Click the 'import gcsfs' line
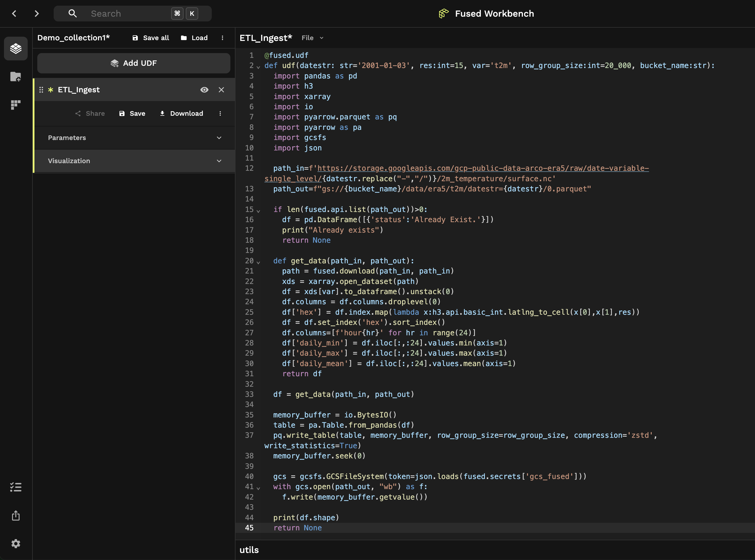This screenshot has width=755, height=560. click(x=300, y=138)
